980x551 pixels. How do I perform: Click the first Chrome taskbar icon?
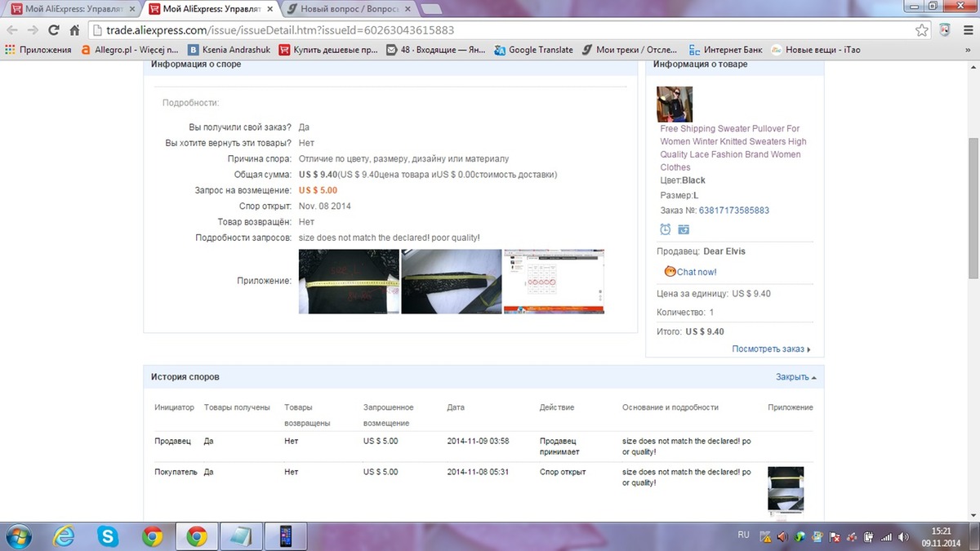pos(151,536)
